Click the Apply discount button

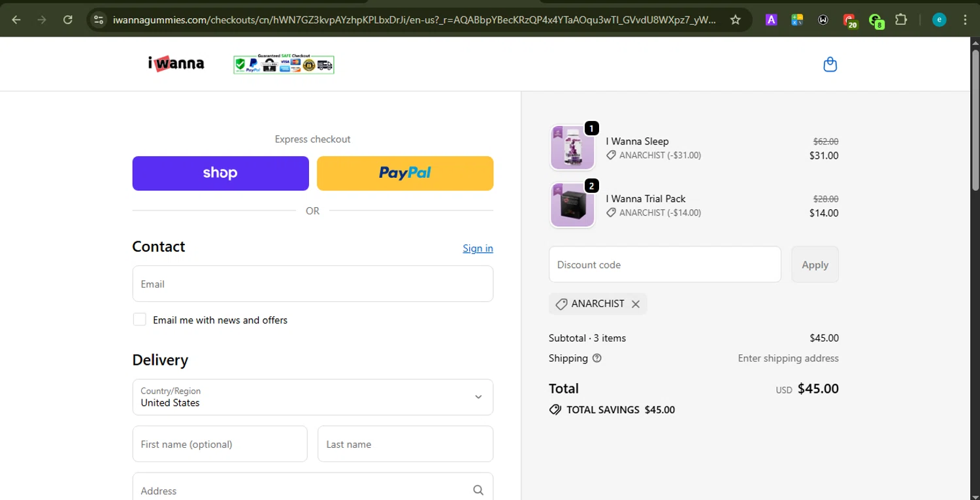[x=815, y=265]
